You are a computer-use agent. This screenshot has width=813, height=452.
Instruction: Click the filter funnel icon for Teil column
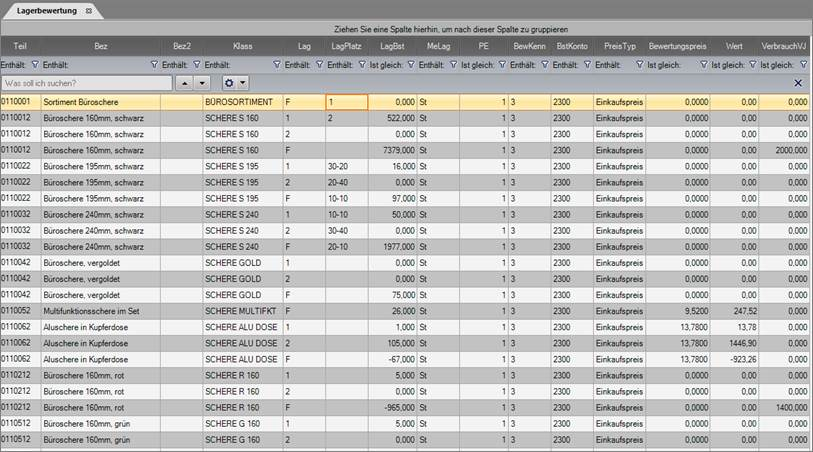coord(35,64)
